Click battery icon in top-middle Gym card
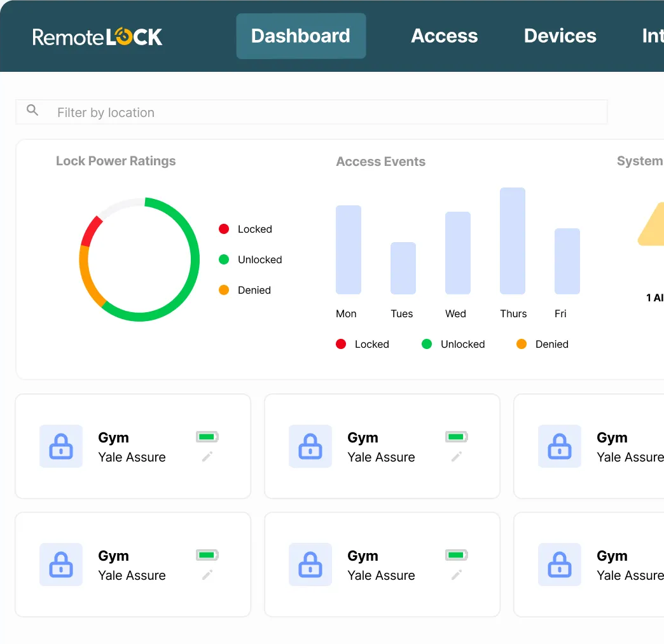 coord(457,437)
